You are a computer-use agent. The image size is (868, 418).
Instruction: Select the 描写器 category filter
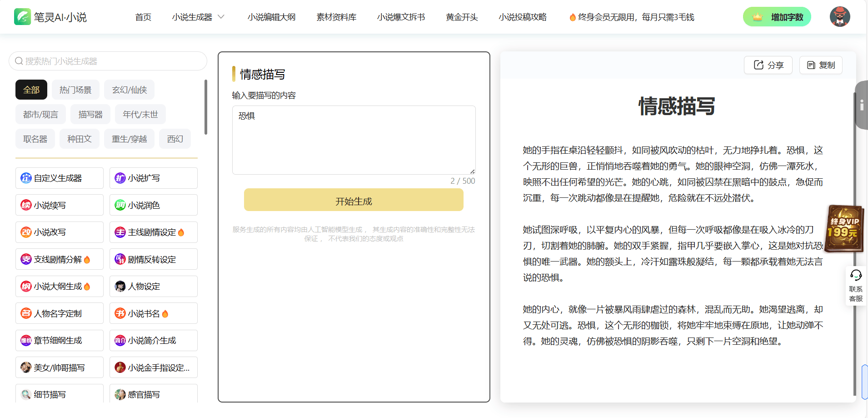[90, 114]
